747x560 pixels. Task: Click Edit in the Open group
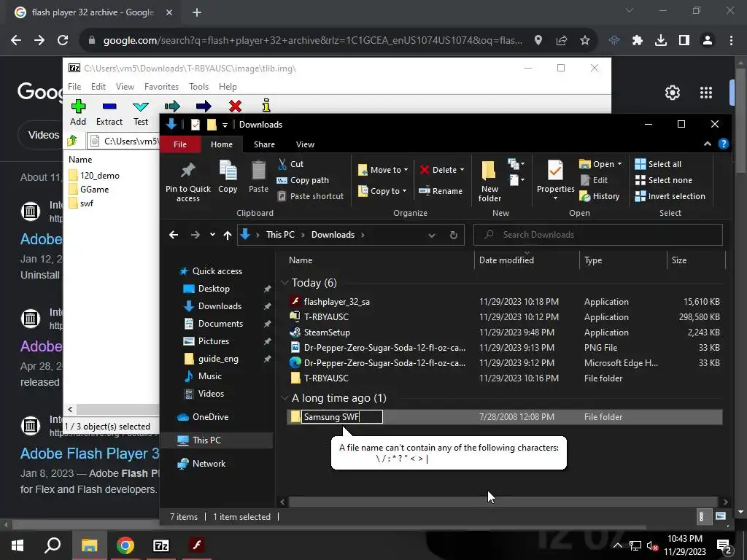click(x=594, y=180)
